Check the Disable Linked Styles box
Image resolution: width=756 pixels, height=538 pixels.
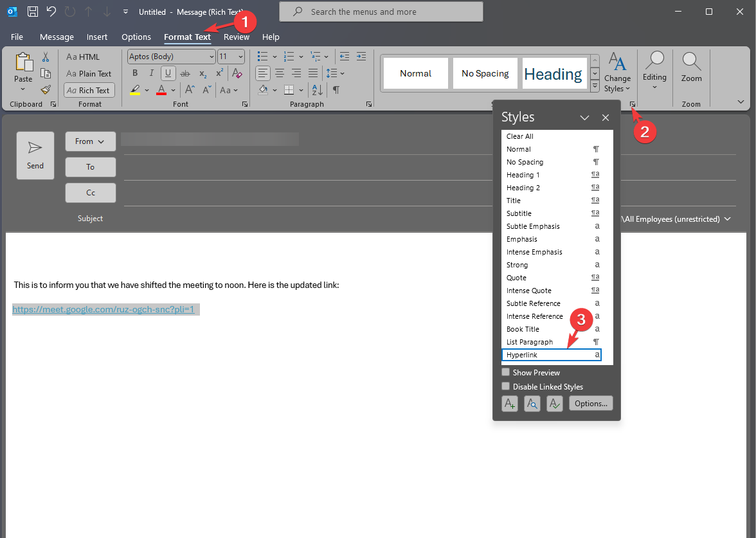(506, 386)
